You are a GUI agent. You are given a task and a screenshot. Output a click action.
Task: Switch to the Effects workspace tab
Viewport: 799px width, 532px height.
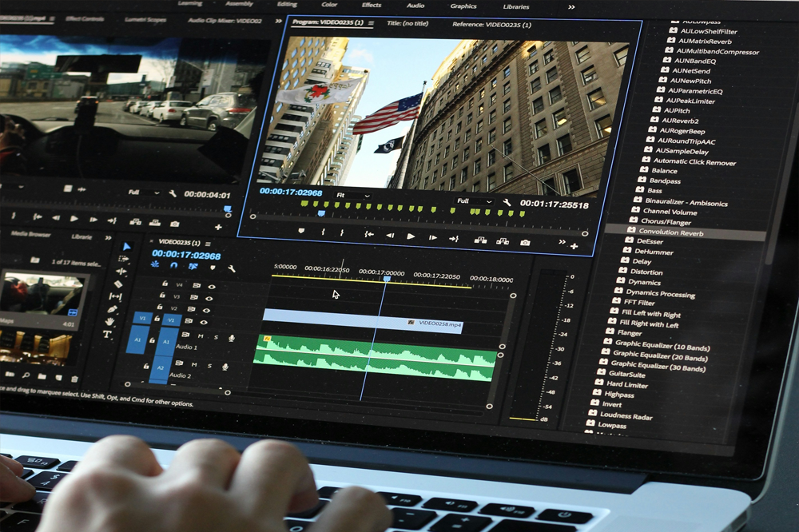(x=372, y=6)
